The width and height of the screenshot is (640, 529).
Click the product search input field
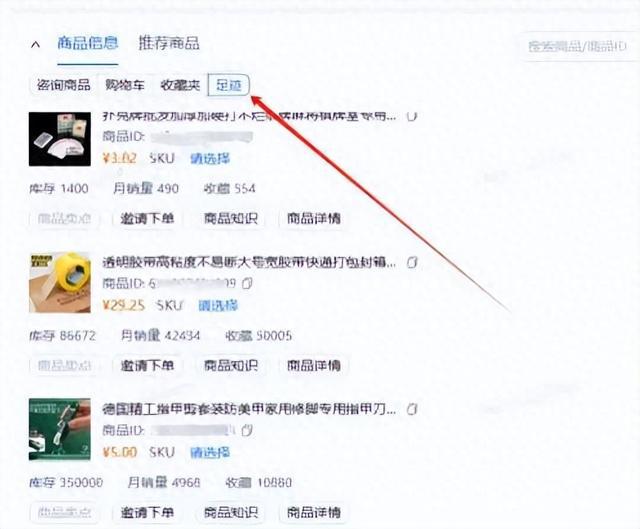coord(580,46)
